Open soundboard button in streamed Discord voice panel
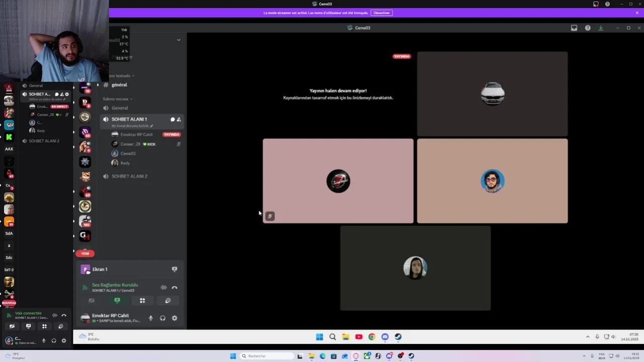 pyautogui.click(x=168, y=301)
